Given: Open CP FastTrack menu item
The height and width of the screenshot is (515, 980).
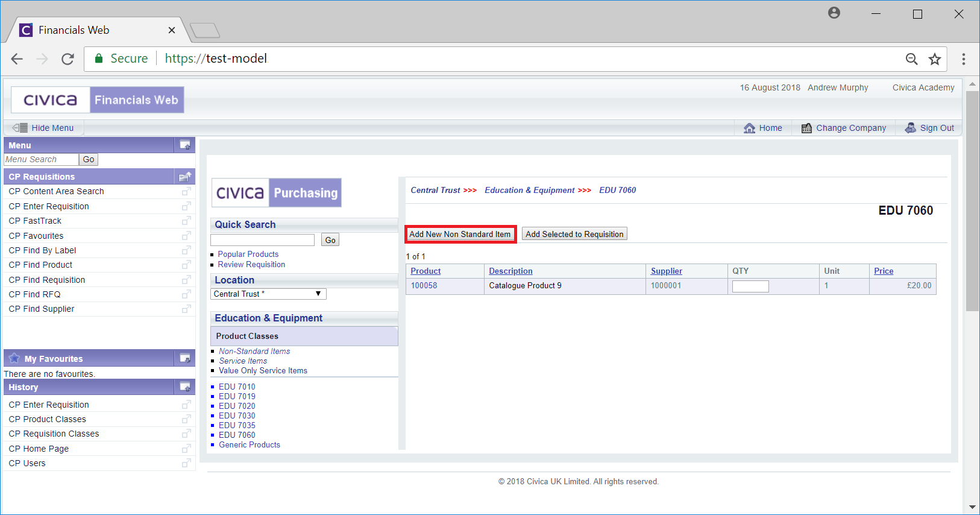Looking at the screenshot, I should point(35,221).
